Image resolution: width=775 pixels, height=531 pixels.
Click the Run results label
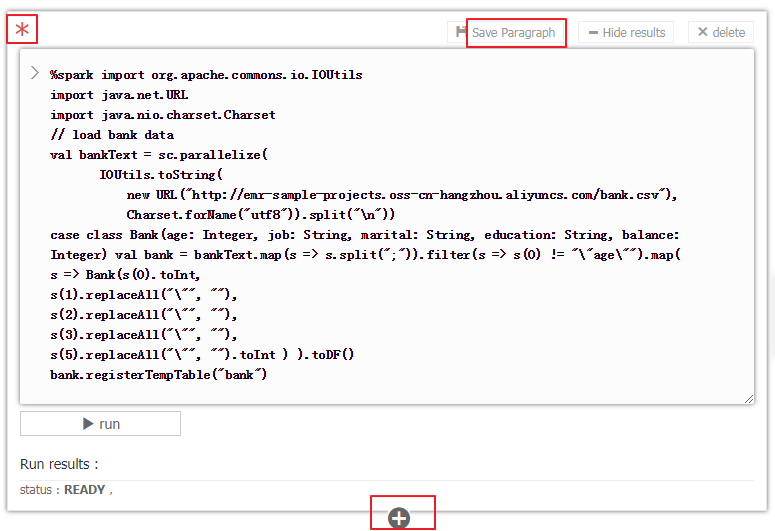click(59, 464)
